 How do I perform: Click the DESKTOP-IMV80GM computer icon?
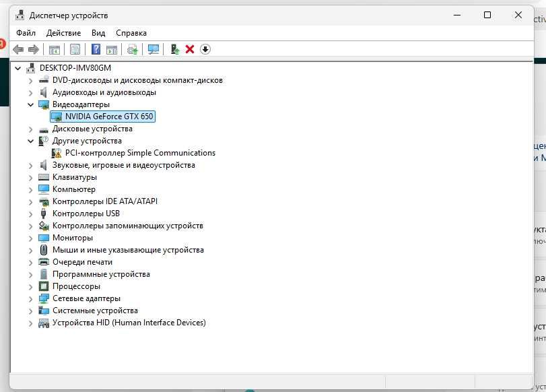[x=31, y=68]
